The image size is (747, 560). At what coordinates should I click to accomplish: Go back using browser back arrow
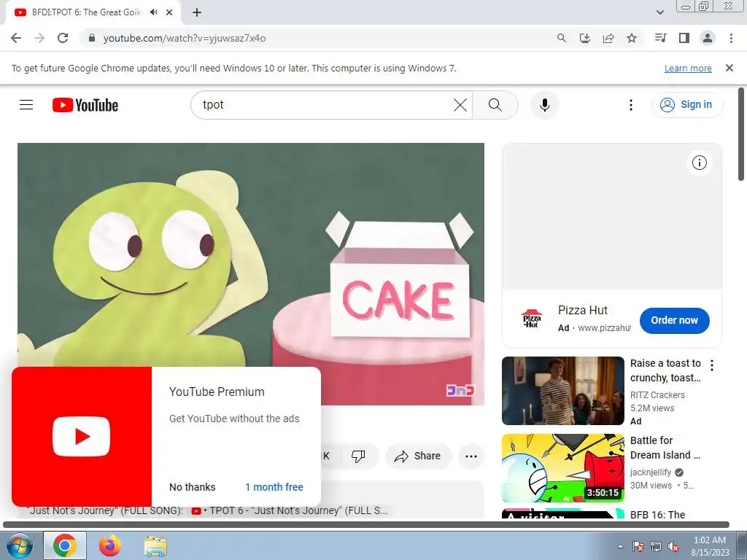(16, 38)
